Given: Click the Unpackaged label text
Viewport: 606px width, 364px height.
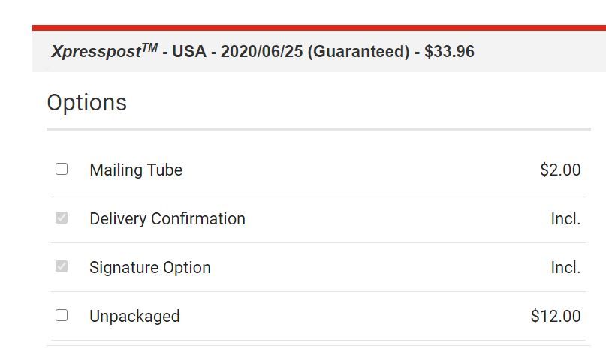Looking at the screenshot, I should [x=134, y=317].
